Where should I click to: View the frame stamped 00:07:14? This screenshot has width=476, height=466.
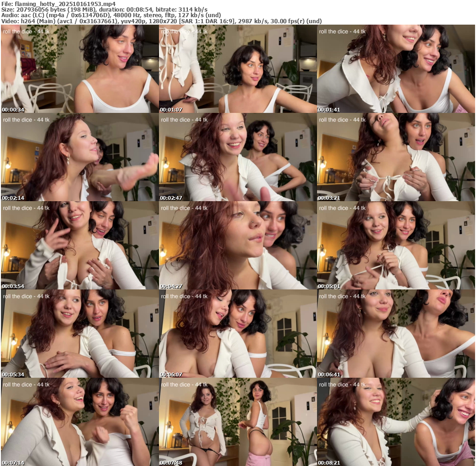pyautogui.click(x=80, y=422)
